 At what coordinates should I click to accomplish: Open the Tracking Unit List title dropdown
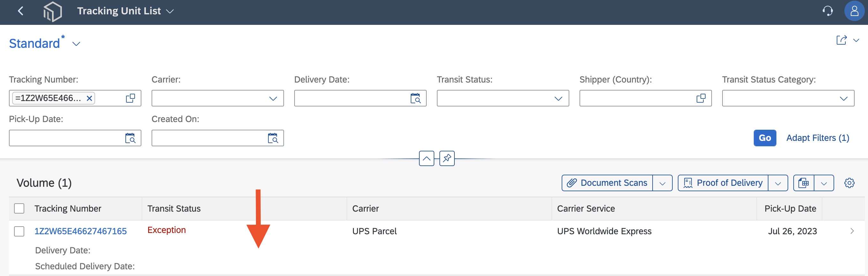click(x=170, y=11)
